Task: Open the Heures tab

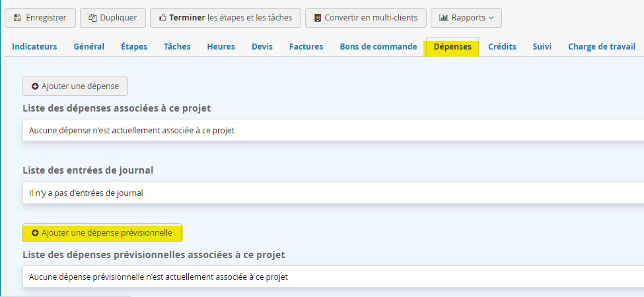Action: 221,47
